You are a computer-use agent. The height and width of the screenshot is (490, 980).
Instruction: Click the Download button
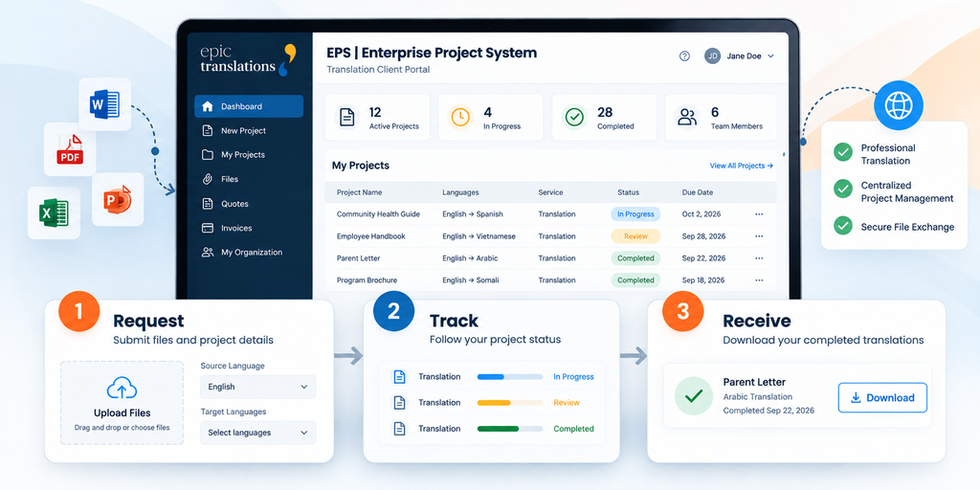(882, 397)
